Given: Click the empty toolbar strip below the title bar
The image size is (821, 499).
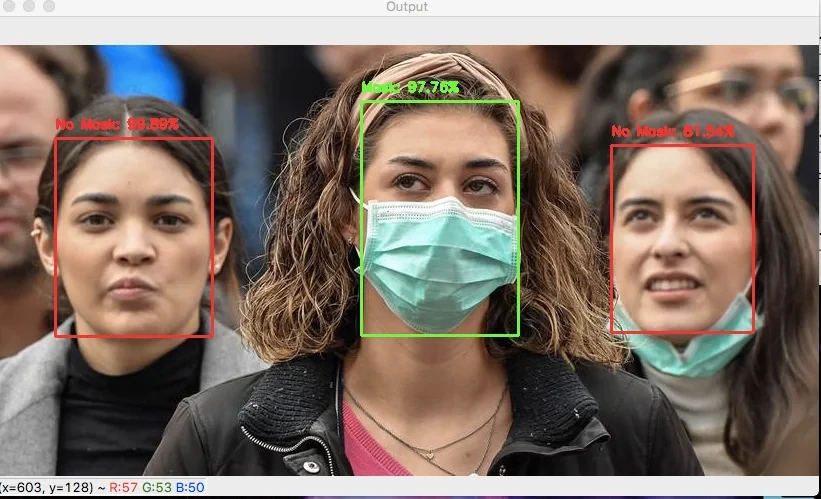Looking at the screenshot, I should click(410, 30).
